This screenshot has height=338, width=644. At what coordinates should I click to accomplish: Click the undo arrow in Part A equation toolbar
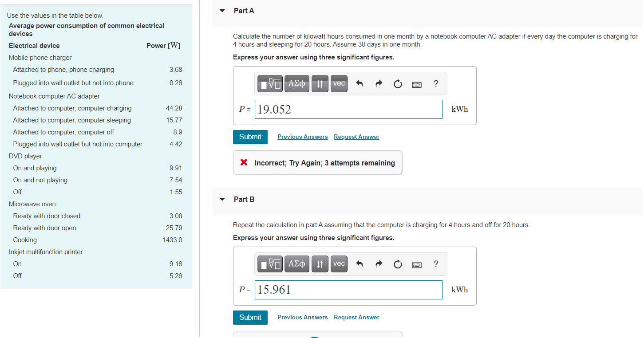(360, 83)
